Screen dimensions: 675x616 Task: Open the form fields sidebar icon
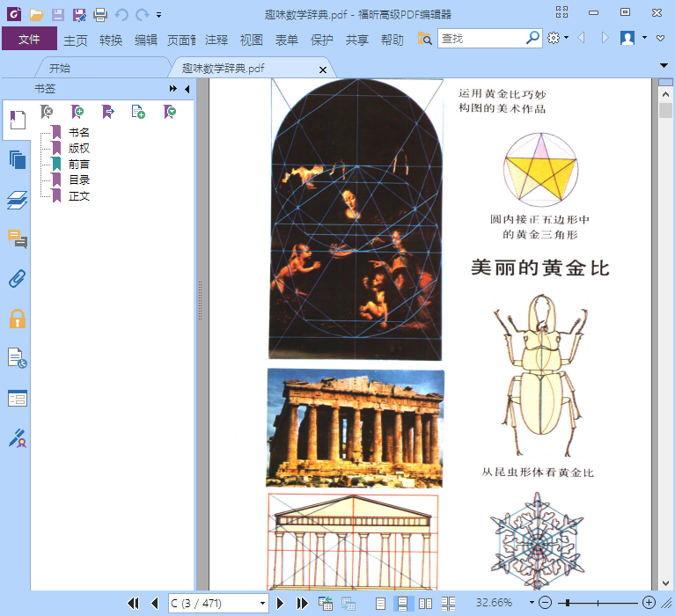point(18,398)
